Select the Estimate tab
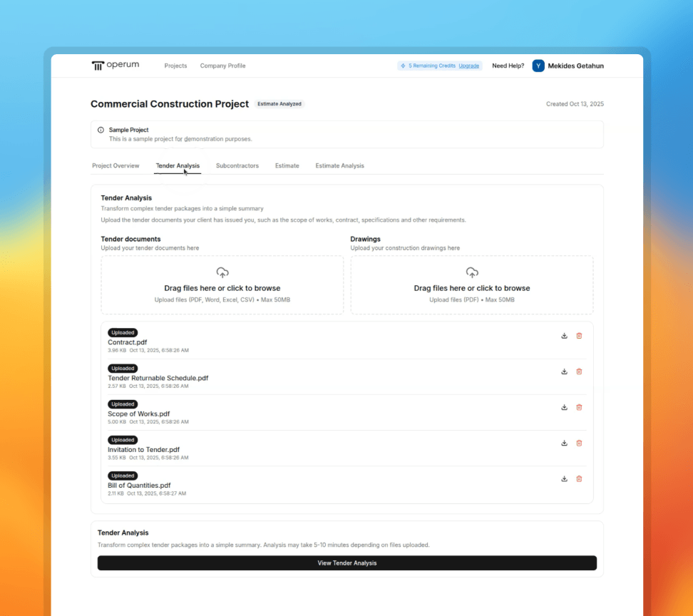 point(287,165)
